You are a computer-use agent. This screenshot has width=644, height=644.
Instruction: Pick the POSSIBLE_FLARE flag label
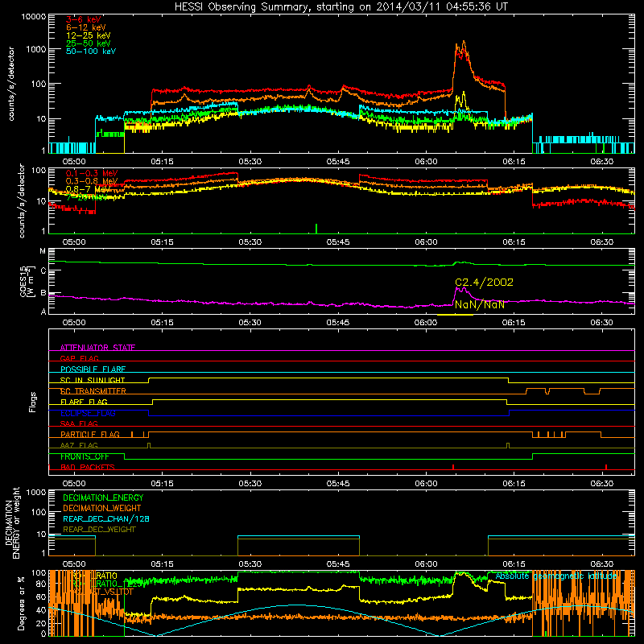tap(93, 369)
